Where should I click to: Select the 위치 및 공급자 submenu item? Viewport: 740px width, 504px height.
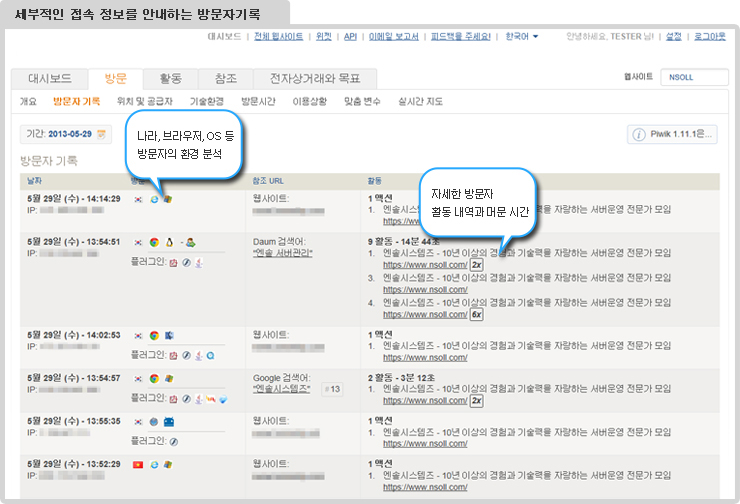click(144, 102)
